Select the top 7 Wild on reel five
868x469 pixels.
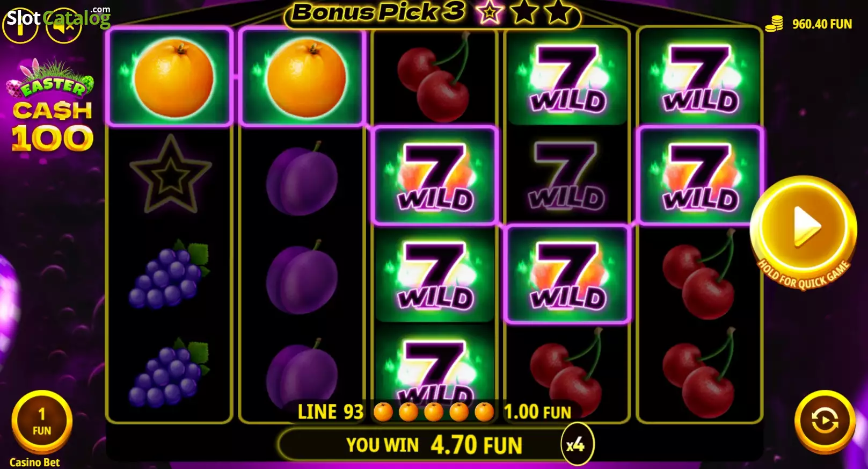click(700, 77)
